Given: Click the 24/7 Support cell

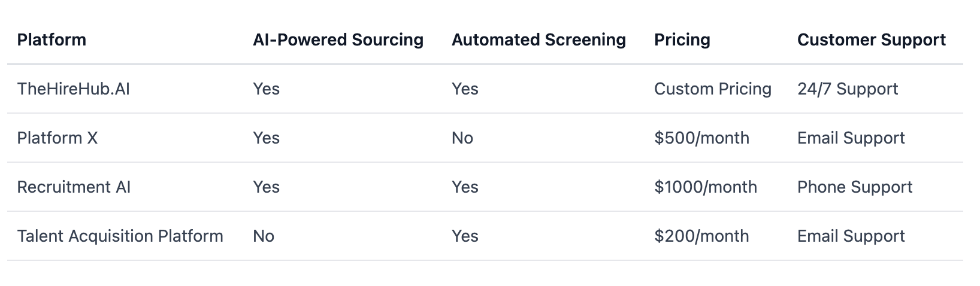Looking at the screenshot, I should tap(847, 89).
